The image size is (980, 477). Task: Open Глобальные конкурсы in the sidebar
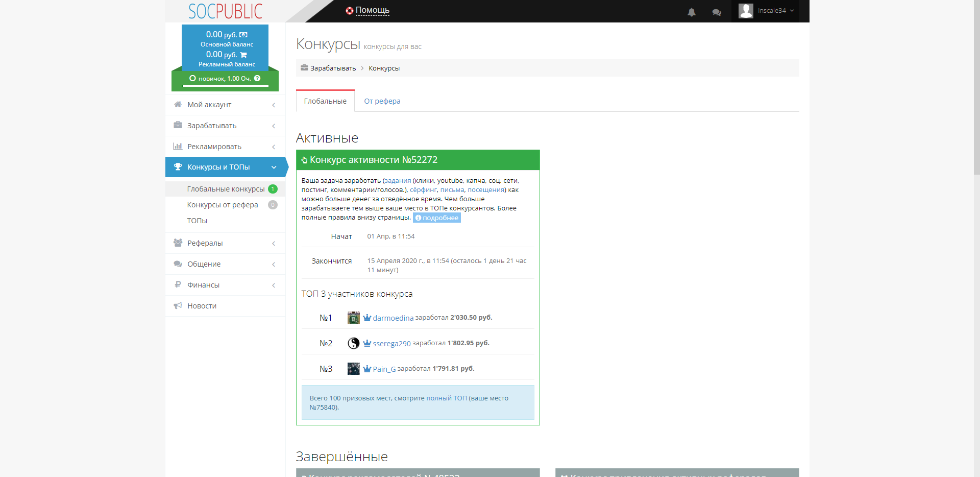(225, 189)
